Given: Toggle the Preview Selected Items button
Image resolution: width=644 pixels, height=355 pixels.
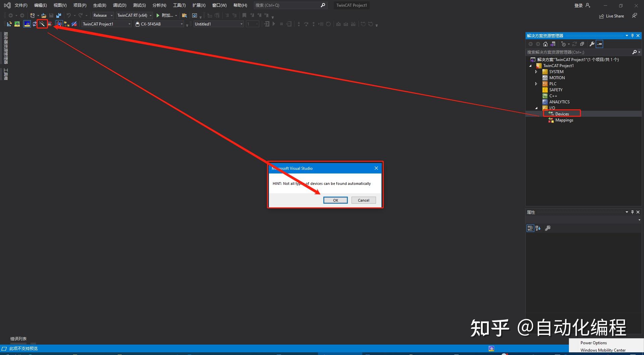Looking at the screenshot, I should coord(599,44).
